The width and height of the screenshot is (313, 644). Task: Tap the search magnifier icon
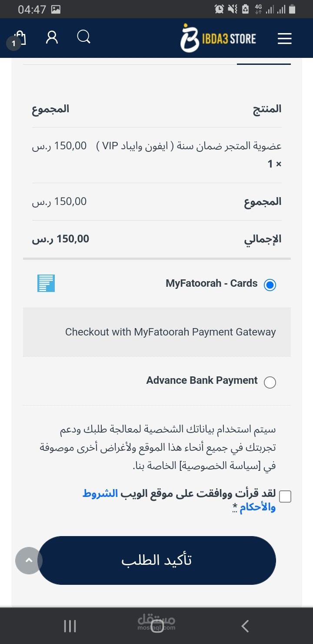click(x=83, y=37)
